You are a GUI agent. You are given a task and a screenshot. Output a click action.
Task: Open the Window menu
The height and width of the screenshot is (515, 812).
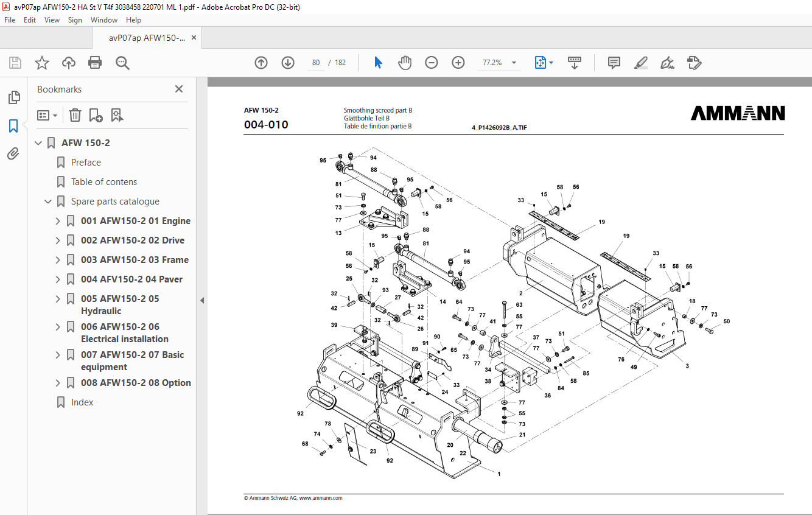pos(104,20)
